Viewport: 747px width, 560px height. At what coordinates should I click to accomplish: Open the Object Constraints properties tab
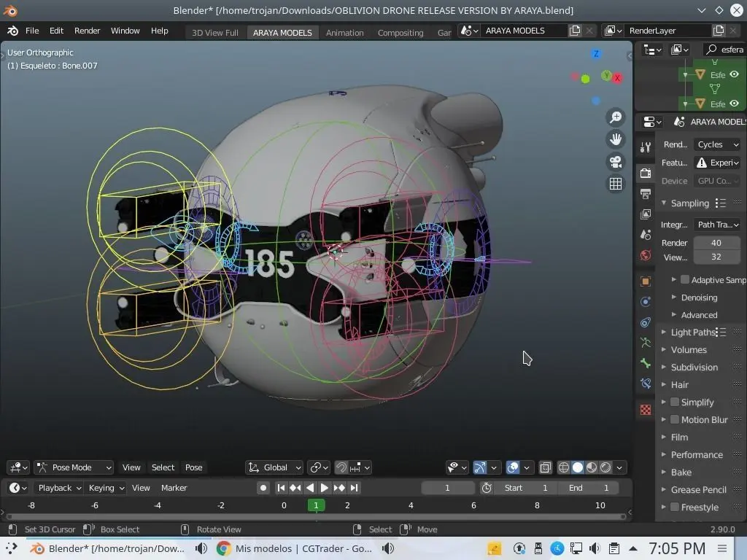click(646, 322)
